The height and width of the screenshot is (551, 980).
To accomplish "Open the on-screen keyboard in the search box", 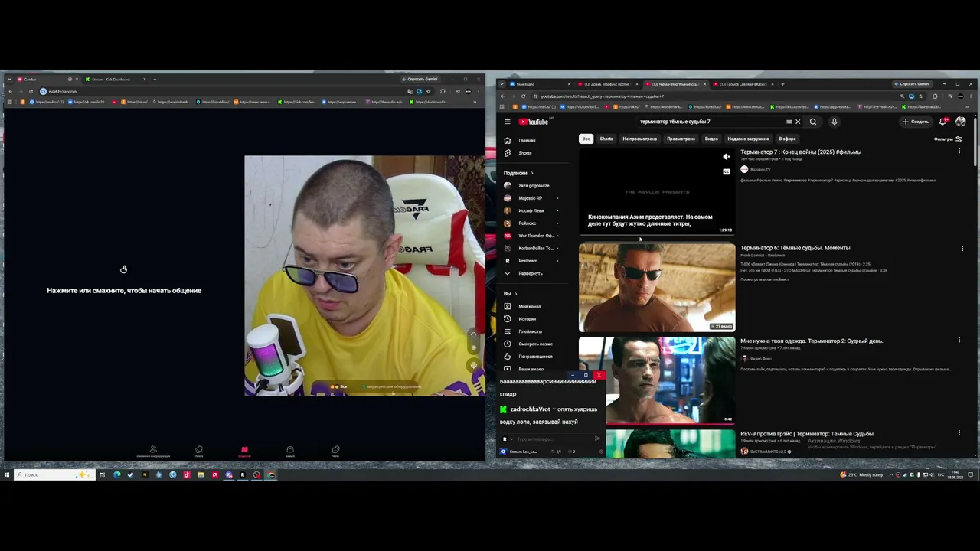I will 789,122.
